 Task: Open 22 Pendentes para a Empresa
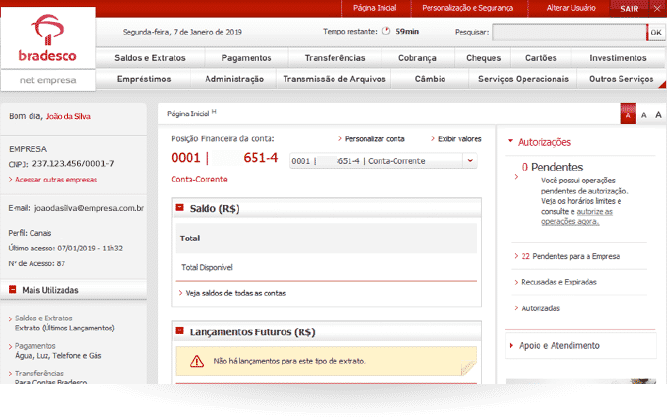(570, 256)
